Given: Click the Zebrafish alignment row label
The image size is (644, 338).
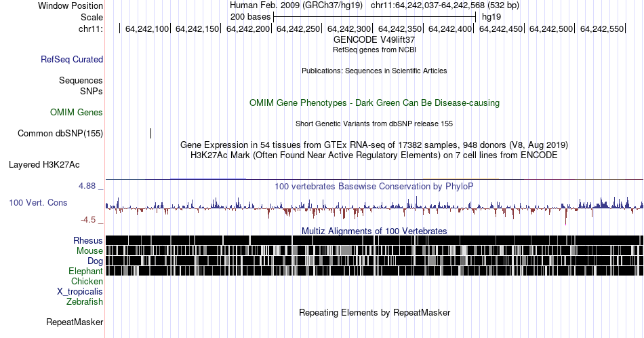Looking at the screenshot, I should pyautogui.click(x=85, y=302).
